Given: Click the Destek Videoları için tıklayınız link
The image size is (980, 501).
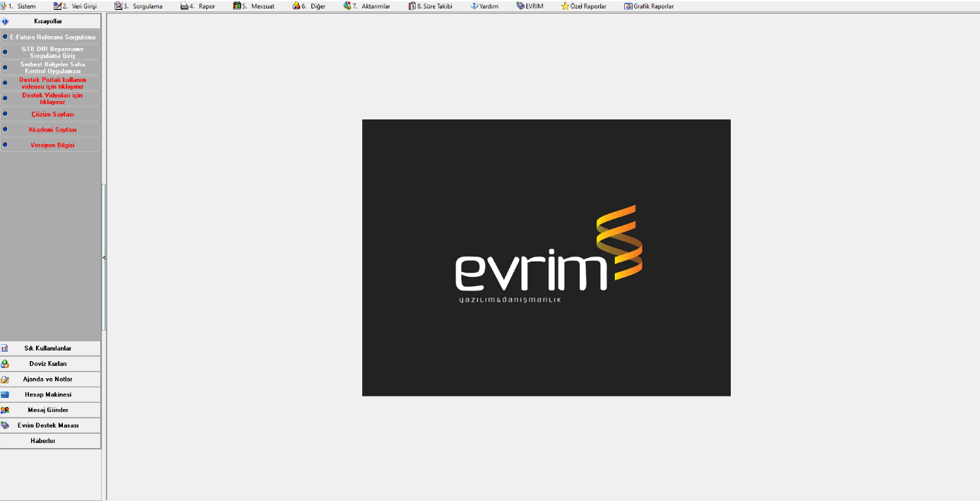Looking at the screenshot, I should click(50, 99).
